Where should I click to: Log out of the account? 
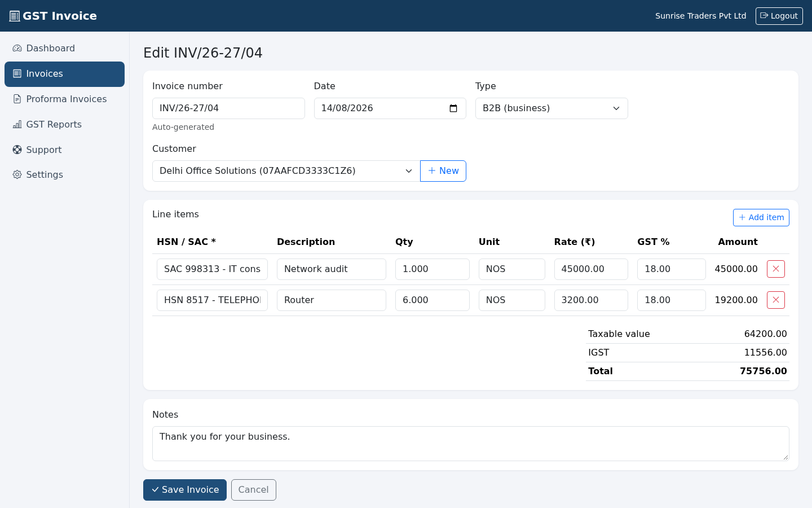click(779, 16)
